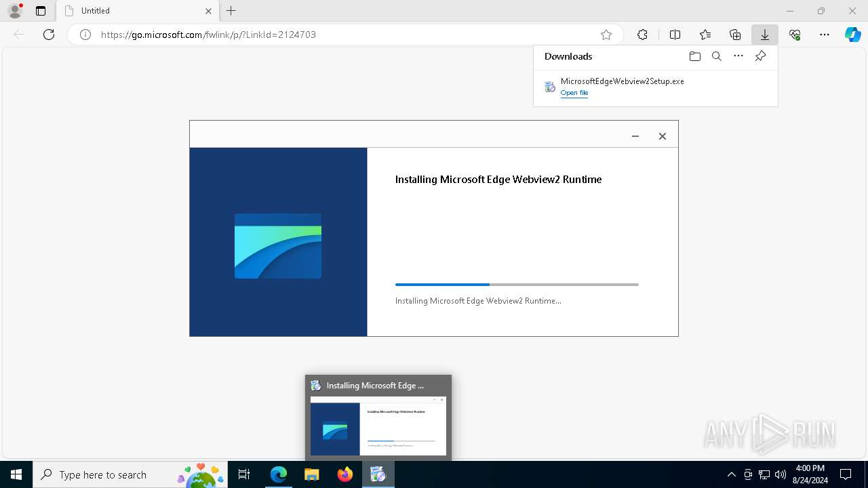Open the Extensions puzzle icon

click(642, 35)
